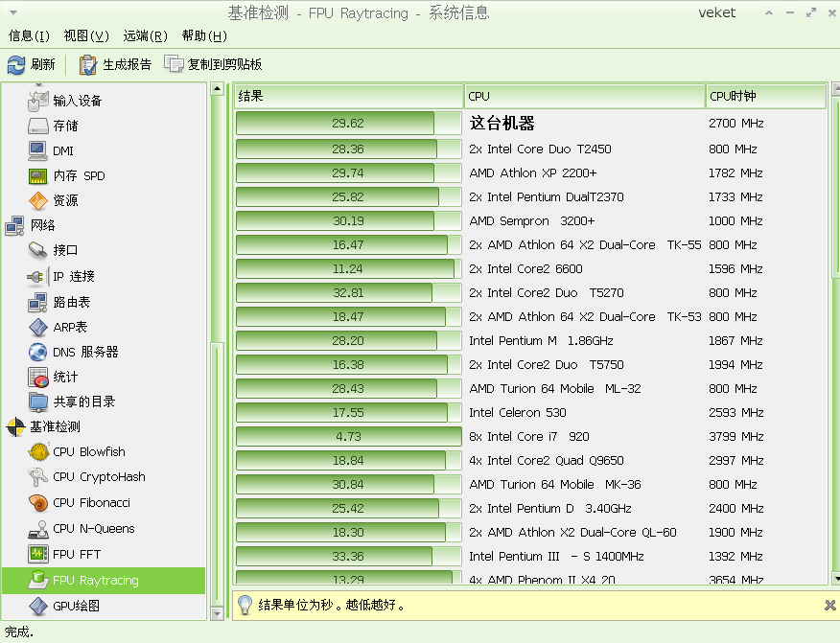Click the 33.36 result bar for Pentium III
This screenshot has height=643, width=840.
(349, 557)
